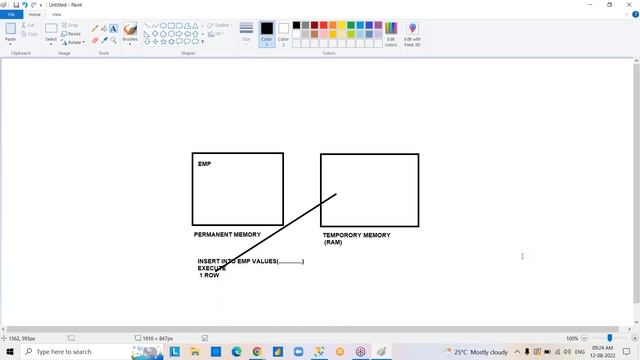The width and height of the screenshot is (640, 360).
Task: Select Color 1 foreground button
Action: point(267,34)
